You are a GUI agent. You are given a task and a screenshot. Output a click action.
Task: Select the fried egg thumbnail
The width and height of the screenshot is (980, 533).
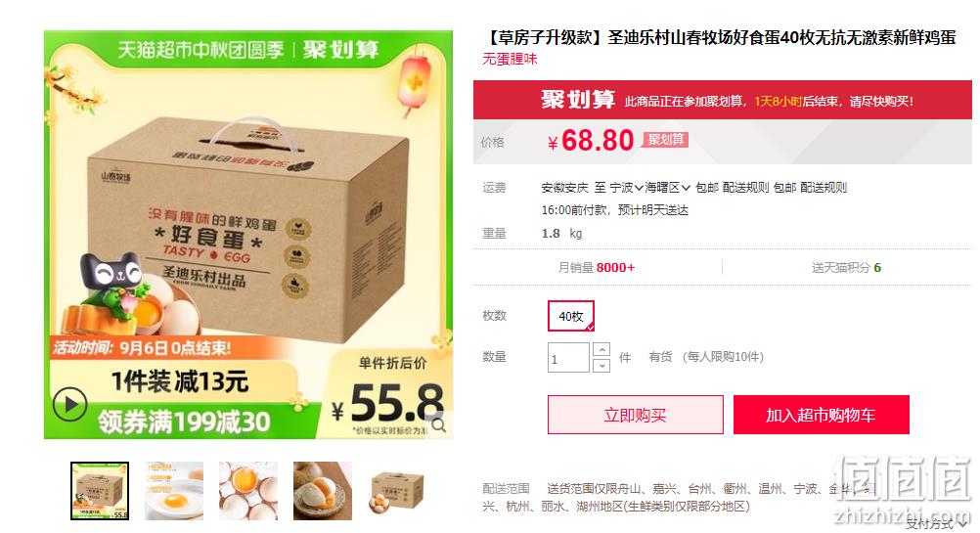[174, 491]
